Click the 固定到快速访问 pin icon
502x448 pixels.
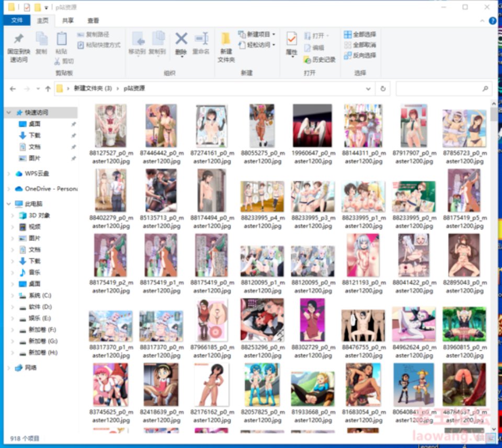tap(19, 39)
